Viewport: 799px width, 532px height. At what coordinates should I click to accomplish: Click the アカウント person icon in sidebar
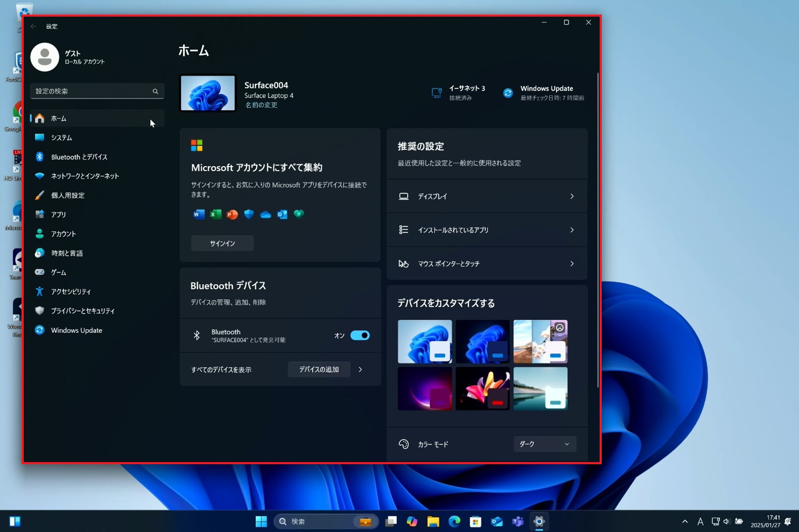coord(40,234)
